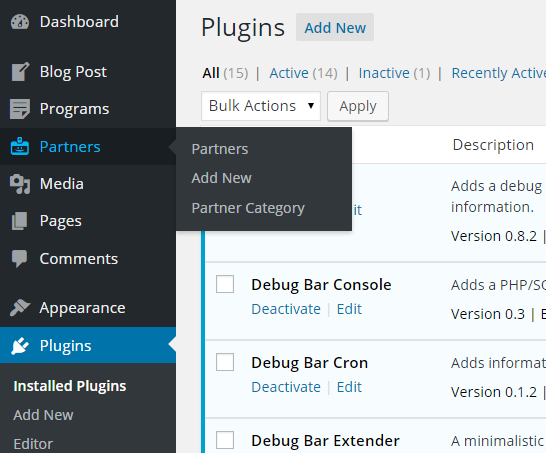Click the Plugins page heading
The image size is (546, 453).
coord(243,28)
